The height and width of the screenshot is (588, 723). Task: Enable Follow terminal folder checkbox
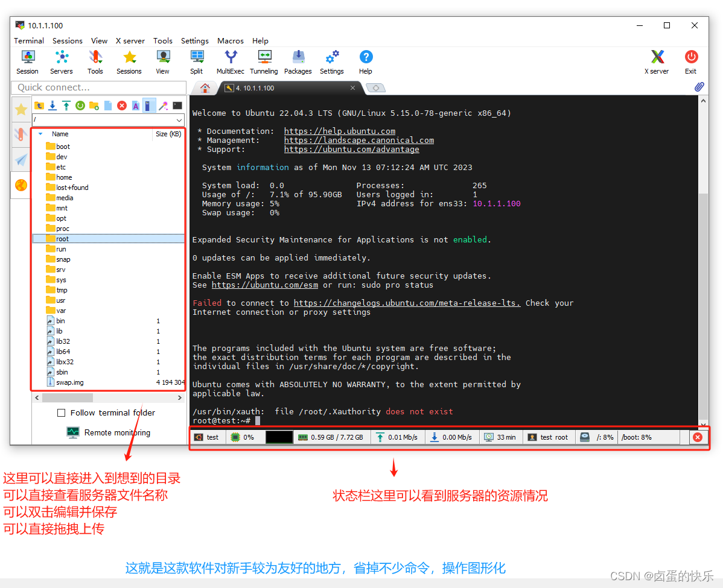pos(62,413)
